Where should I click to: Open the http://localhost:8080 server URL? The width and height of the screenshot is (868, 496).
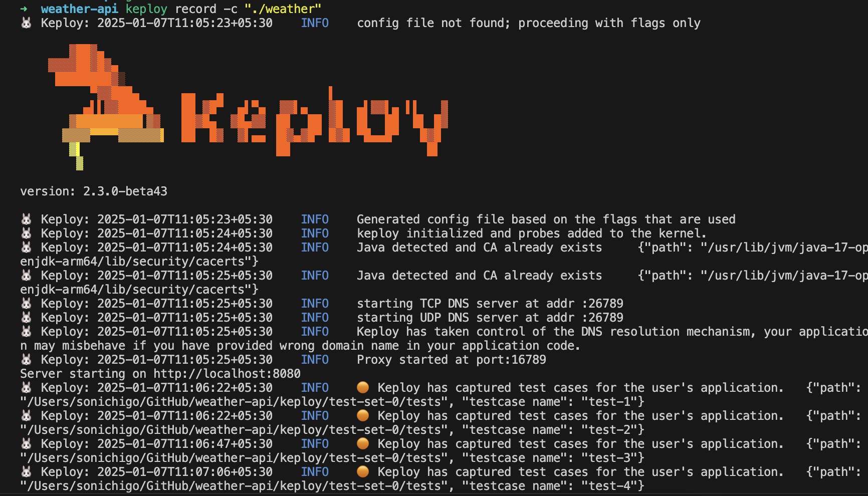coord(227,374)
